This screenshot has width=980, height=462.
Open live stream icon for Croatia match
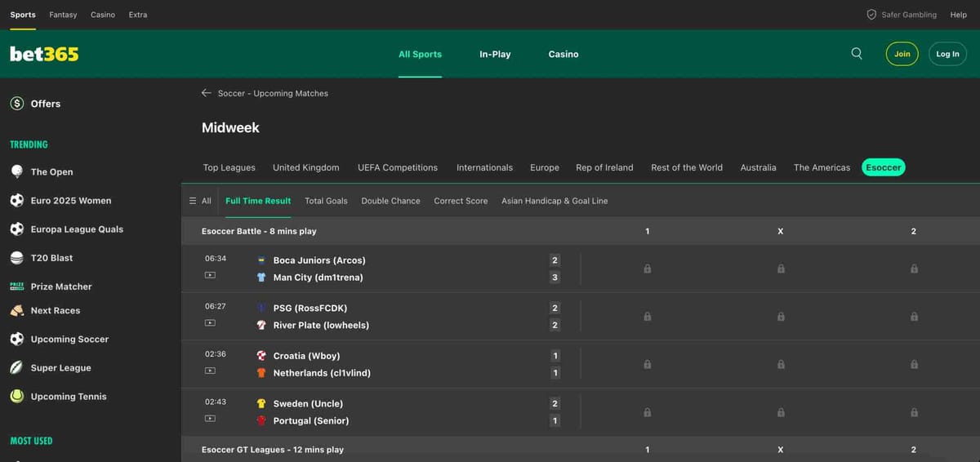coord(210,371)
